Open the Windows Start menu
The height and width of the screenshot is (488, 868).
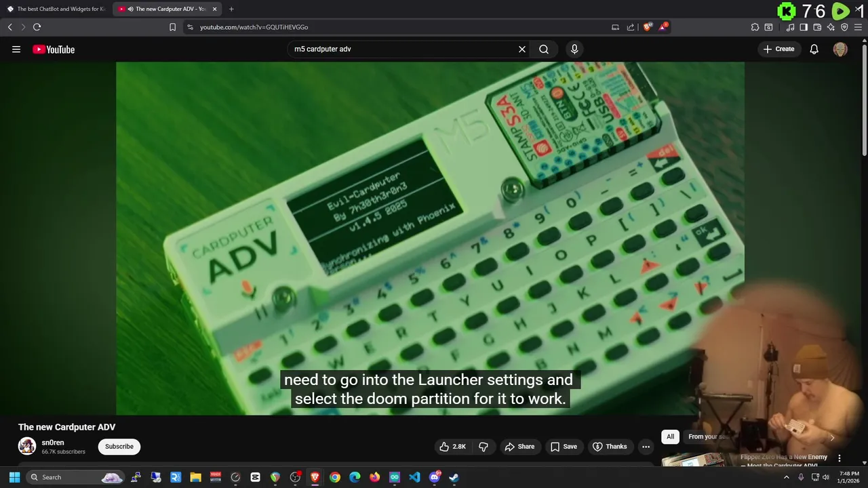tap(14, 477)
